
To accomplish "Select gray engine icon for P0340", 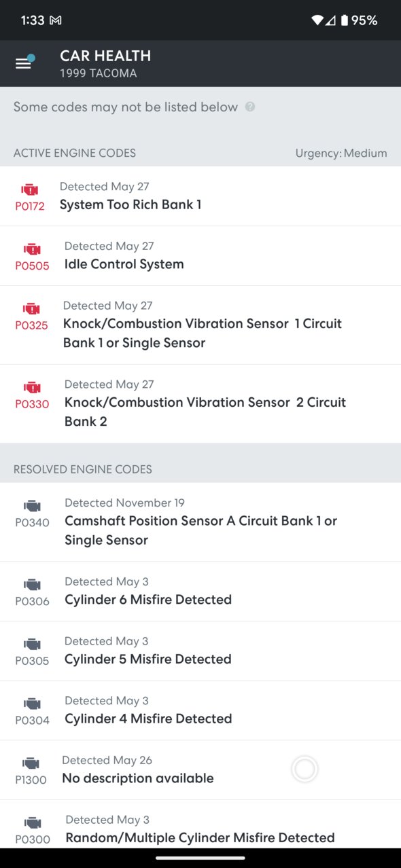I will point(32,506).
